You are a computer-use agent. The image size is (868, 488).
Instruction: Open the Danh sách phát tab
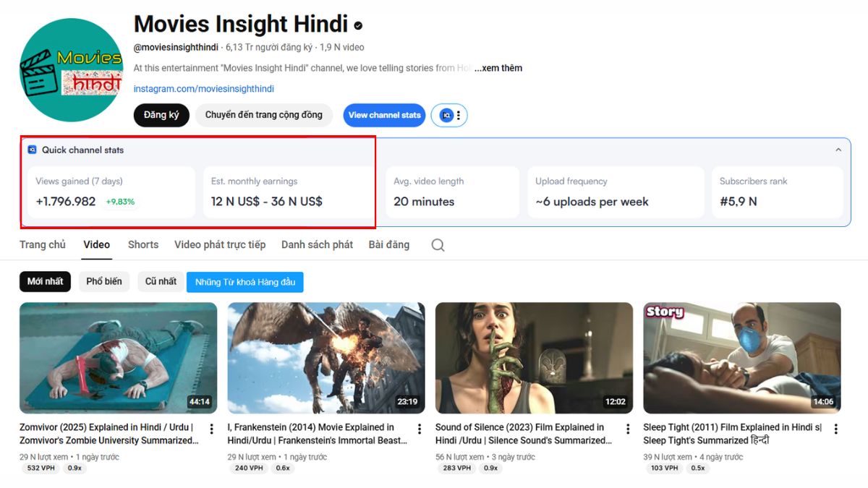click(x=317, y=244)
